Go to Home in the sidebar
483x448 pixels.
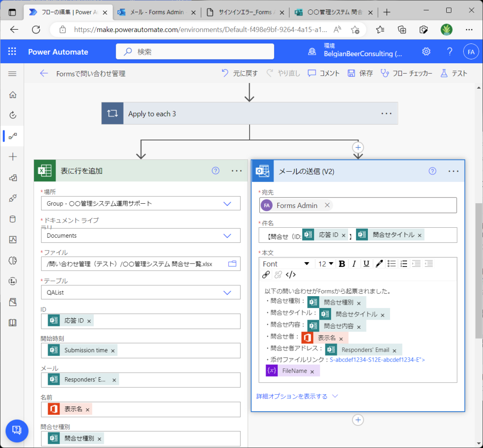point(13,94)
